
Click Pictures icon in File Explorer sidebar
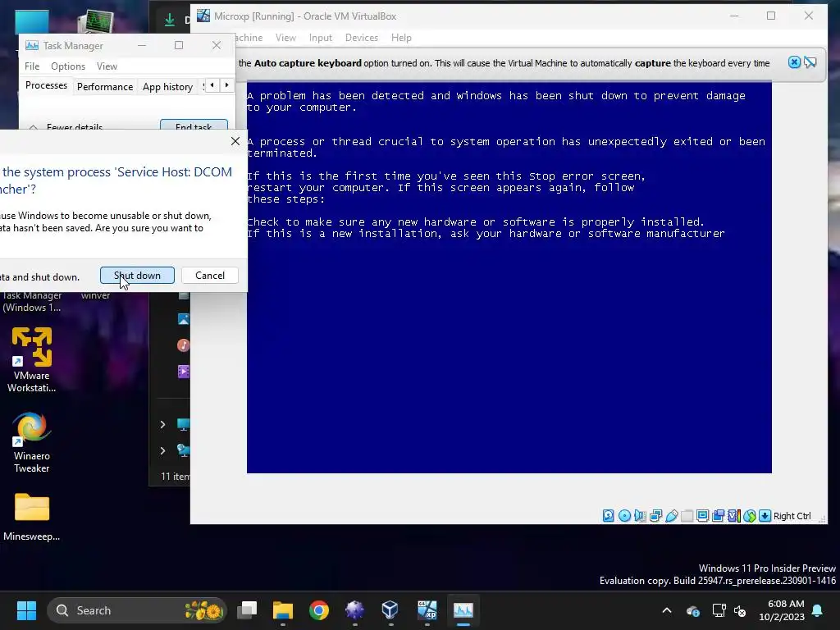(x=183, y=319)
